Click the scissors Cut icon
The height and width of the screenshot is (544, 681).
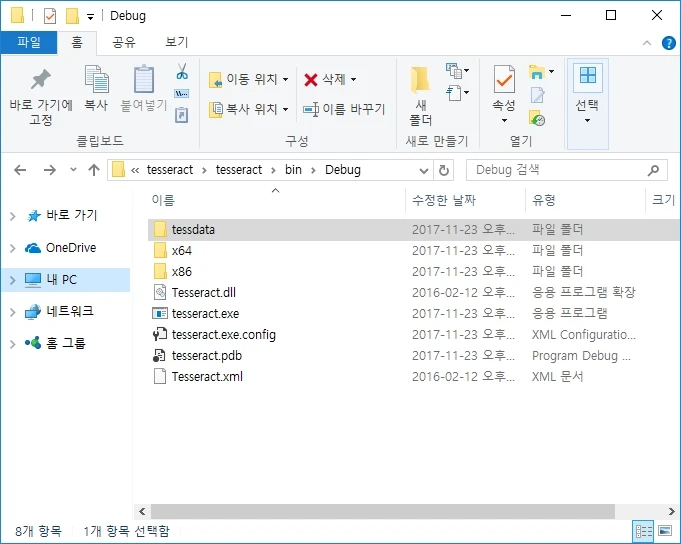click(182, 72)
